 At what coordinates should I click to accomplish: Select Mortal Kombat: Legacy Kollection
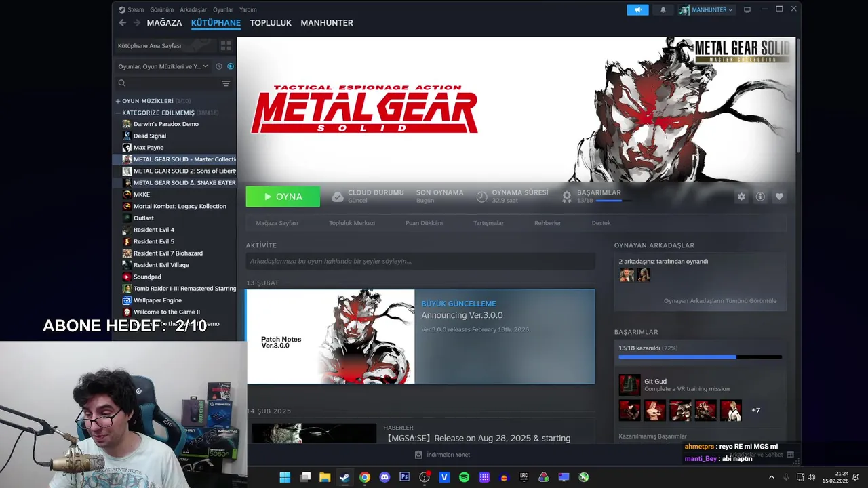(179, 206)
